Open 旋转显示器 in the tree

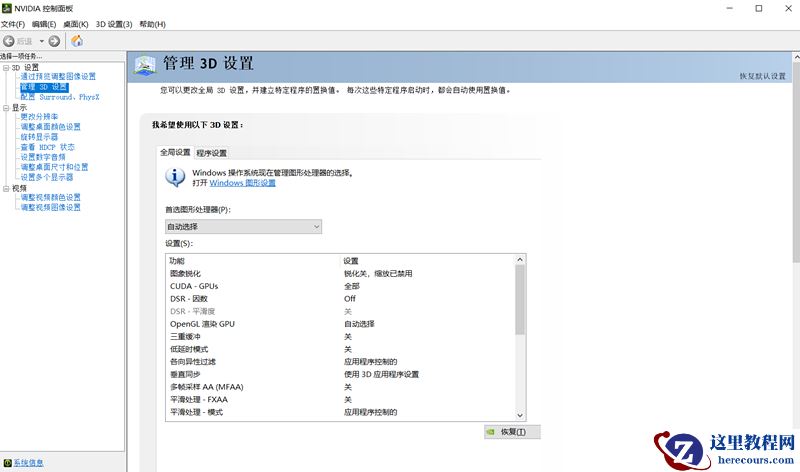tap(39, 137)
